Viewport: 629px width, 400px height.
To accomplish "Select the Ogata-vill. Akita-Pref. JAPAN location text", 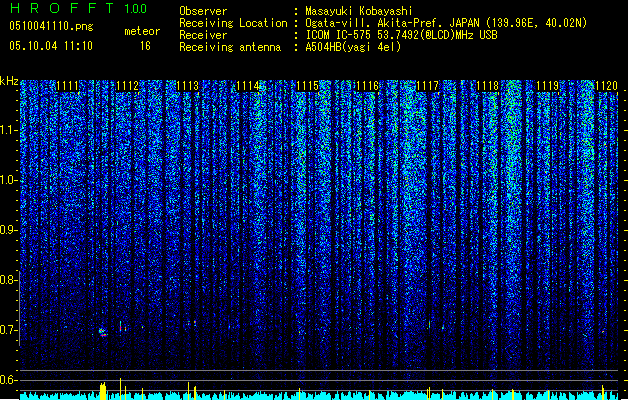I will tap(446, 23).
